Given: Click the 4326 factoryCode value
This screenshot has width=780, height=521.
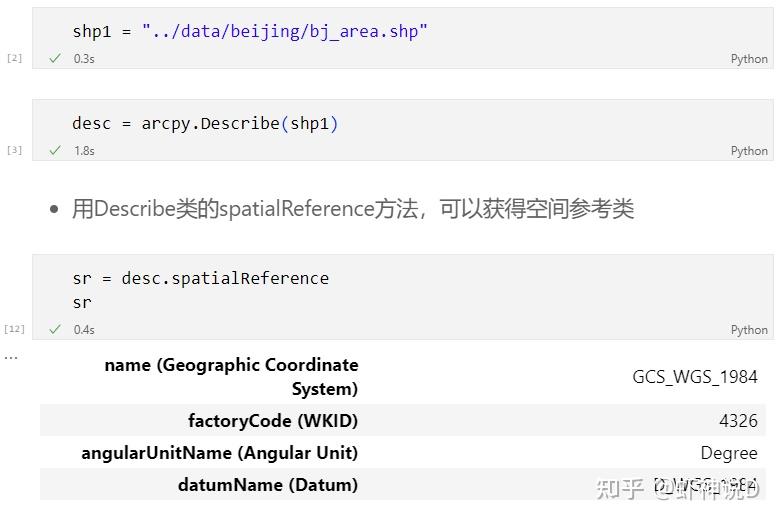Looking at the screenshot, I should point(738,421).
